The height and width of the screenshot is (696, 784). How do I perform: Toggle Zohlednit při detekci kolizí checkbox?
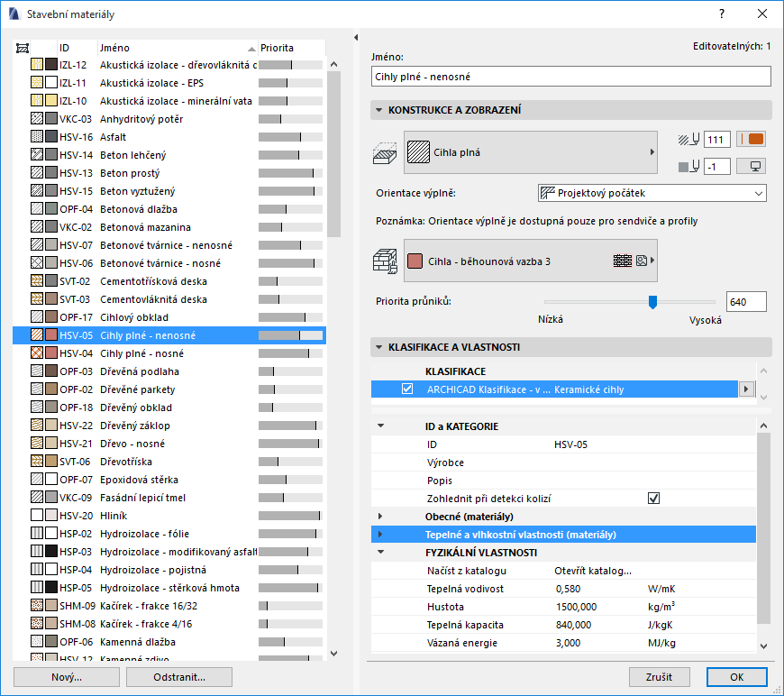pos(653,499)
